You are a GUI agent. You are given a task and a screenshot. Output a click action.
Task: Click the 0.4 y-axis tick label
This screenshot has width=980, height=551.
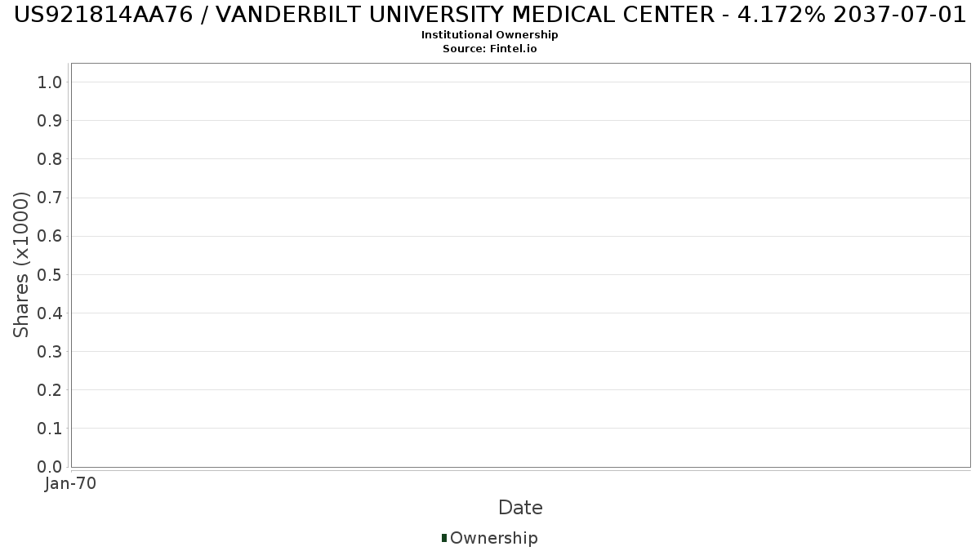coord(50,313)
